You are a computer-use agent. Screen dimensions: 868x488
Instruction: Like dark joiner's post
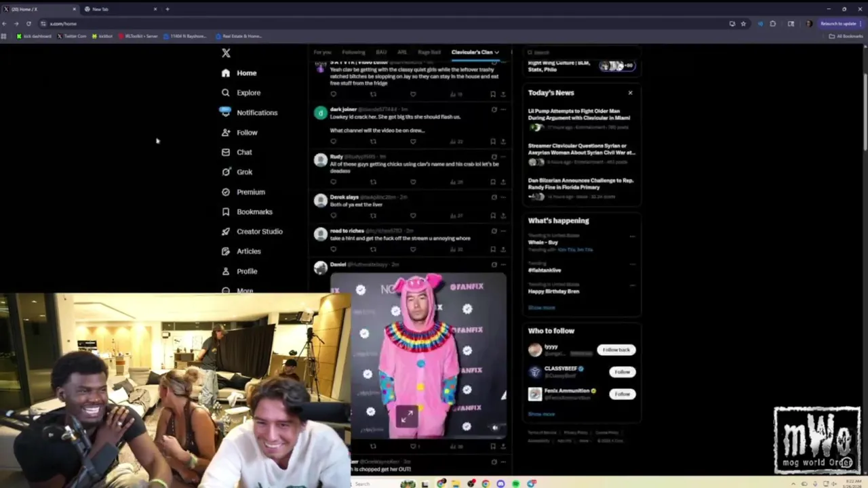(x=413, y=142)
